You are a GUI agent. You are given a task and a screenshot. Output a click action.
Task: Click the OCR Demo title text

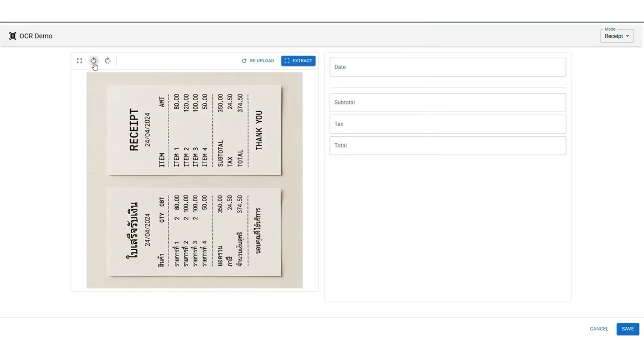36,36
